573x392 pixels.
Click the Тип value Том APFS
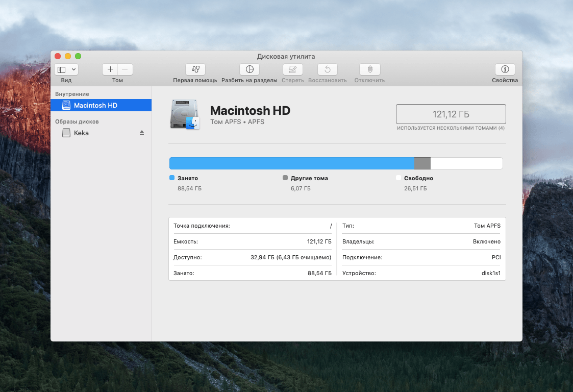tap(487, 226)
